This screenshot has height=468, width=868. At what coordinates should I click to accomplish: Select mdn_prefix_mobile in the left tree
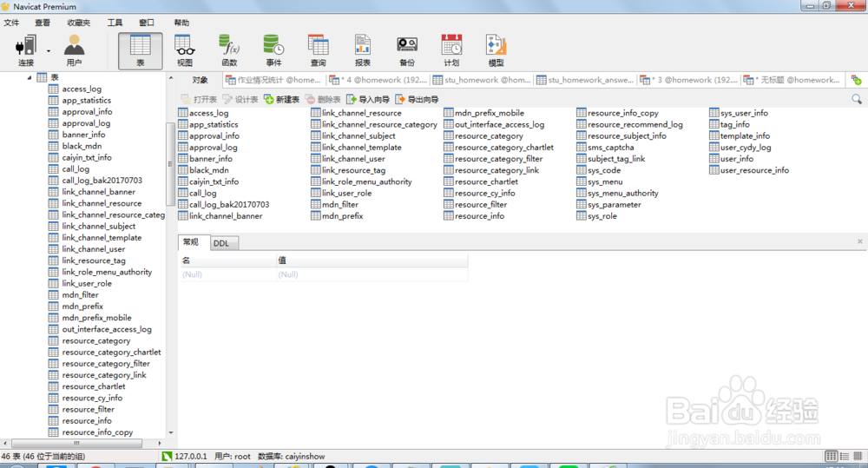point(96,318)
